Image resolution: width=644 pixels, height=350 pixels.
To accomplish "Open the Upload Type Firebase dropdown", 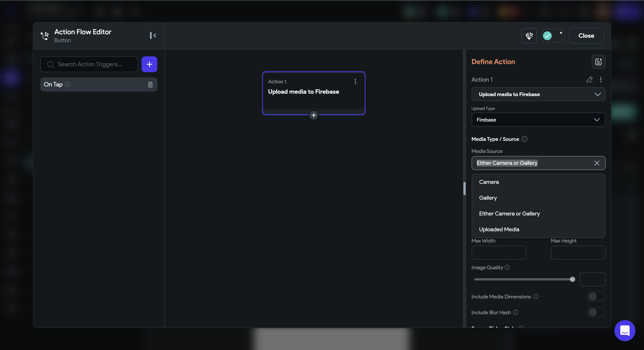I will 538,120.
